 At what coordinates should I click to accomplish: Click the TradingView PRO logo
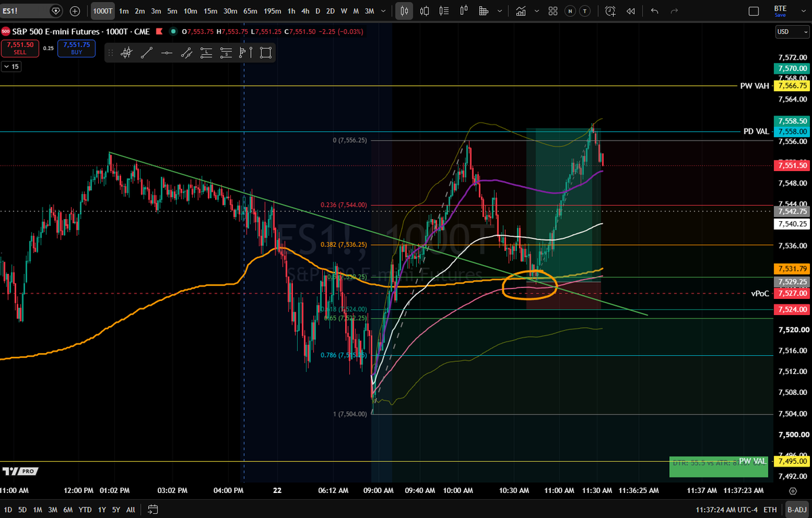(x=20, y=471)
